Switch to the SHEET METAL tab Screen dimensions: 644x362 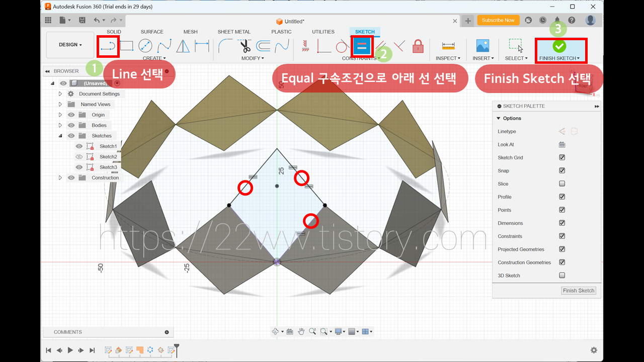tap(234, 32)
